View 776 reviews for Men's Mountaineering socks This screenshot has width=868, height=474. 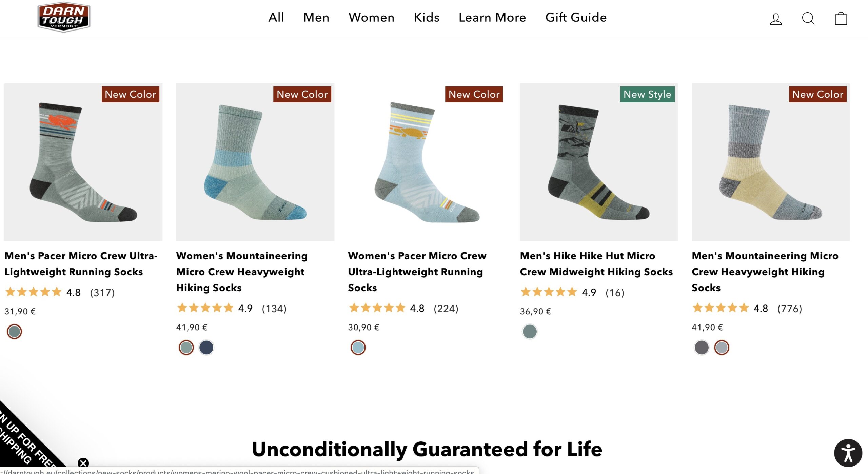[789, 309]
